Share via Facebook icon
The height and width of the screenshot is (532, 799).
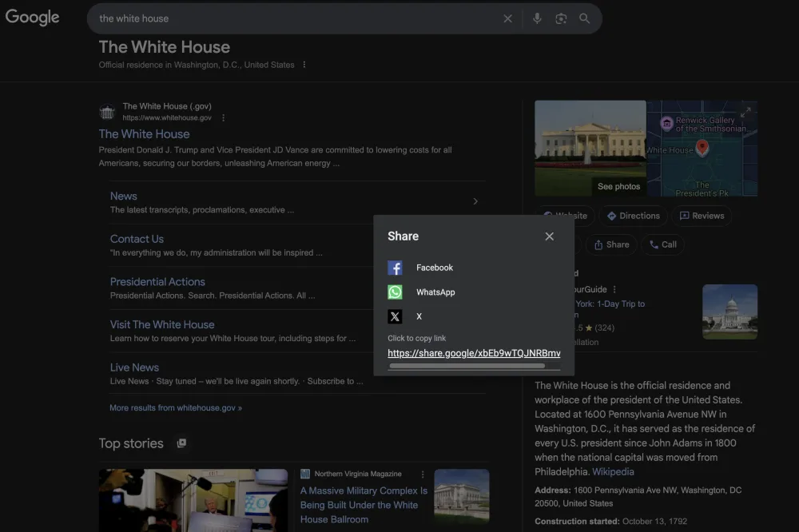click(x=395, y=268)
